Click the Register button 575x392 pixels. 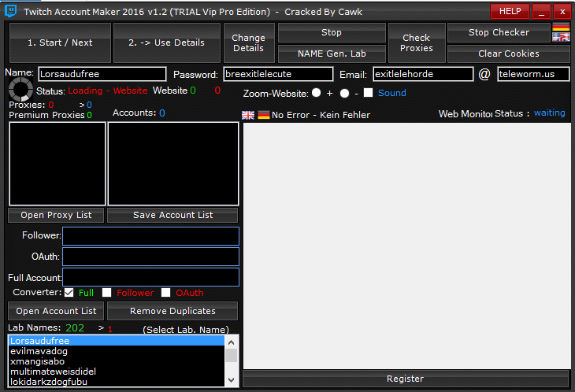pyautogui.click(x=405, y=379)
